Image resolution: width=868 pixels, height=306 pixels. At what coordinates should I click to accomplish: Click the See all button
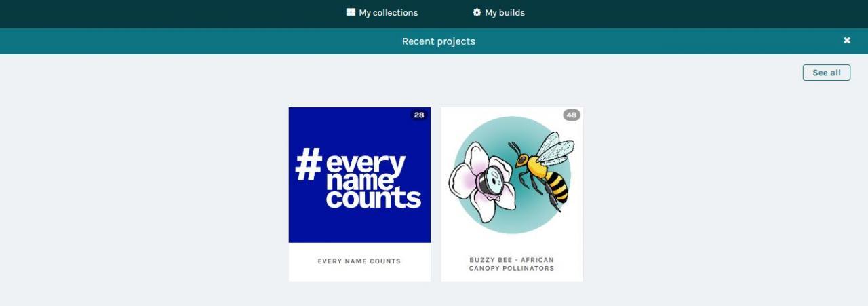coord(827,73)
